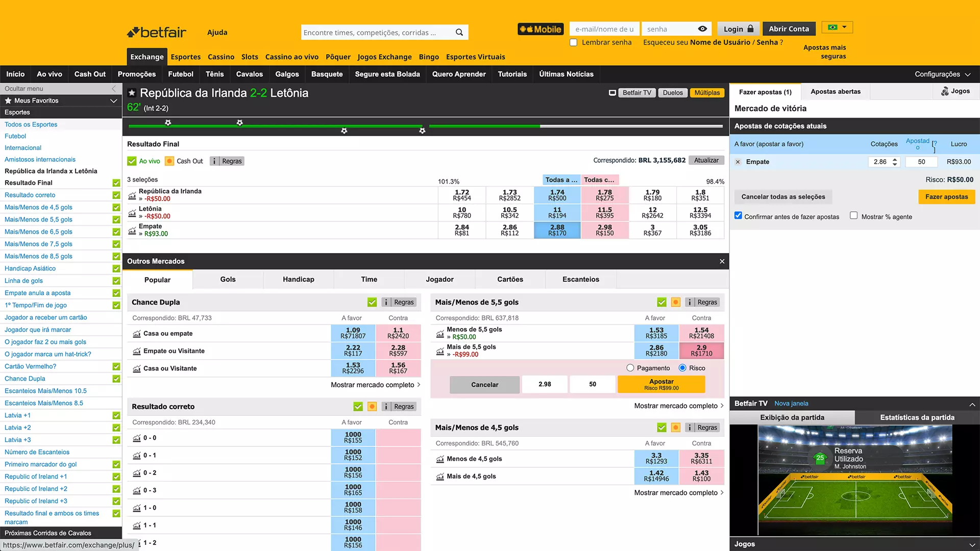
Task: Adjust bet amount stepper for Empate wager
Action: [895, 161]
